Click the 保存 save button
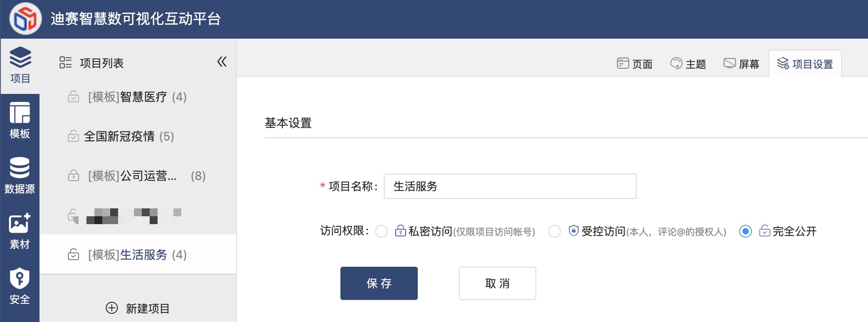Viewport: 868px width, 322px height. click(x=379, y=283)
